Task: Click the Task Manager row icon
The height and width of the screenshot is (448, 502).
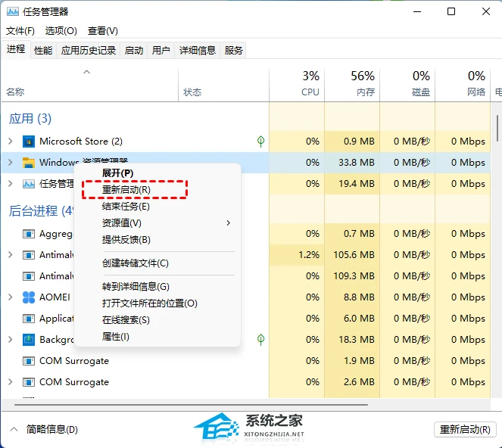Action: coord(29,184)
